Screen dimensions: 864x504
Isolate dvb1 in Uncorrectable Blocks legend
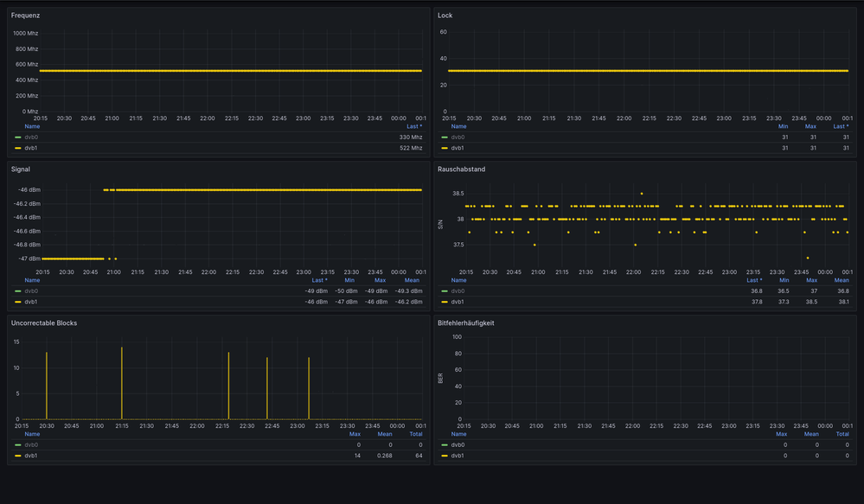click(x=31, y=455)
